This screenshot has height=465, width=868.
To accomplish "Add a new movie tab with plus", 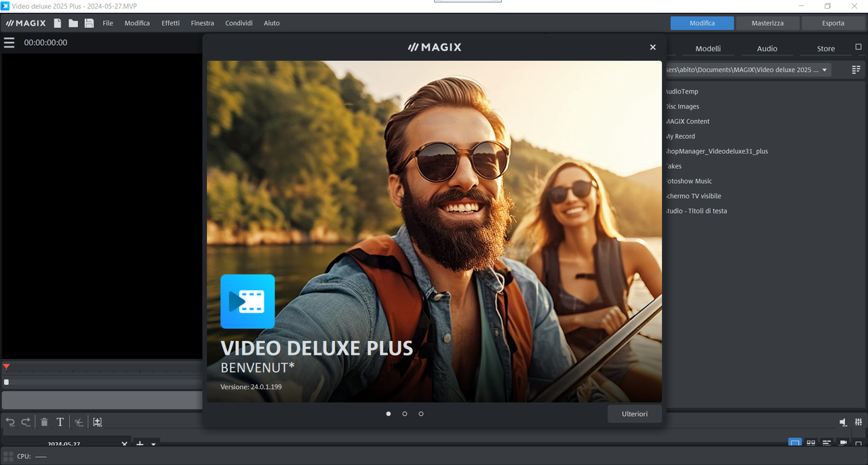I will (140, 444).
